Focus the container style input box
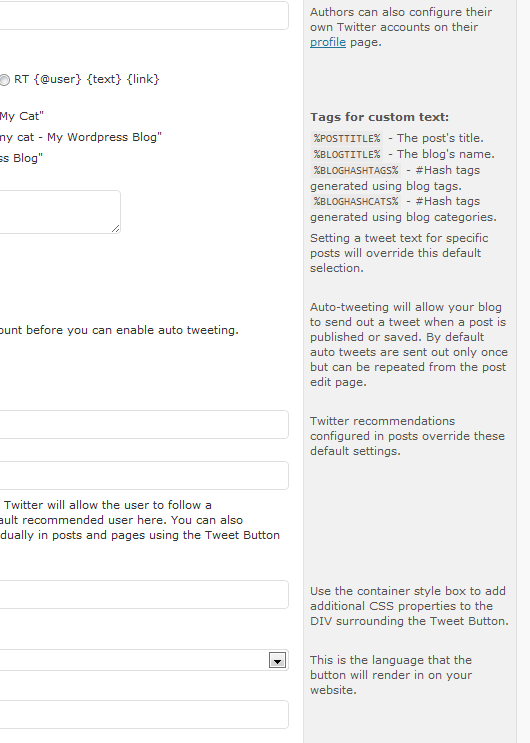 (x=144, y=594)
